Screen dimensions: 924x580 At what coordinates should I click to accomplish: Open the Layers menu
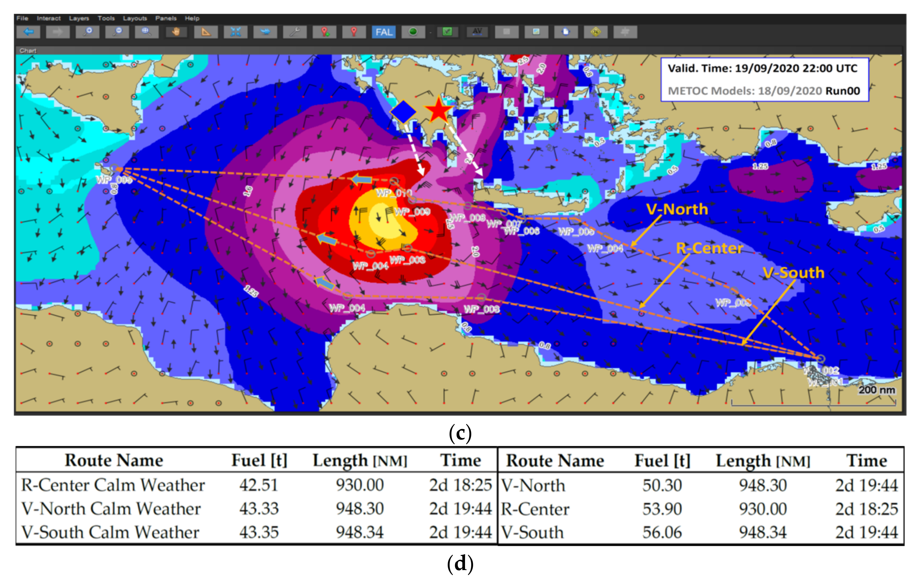click(79, 18)
